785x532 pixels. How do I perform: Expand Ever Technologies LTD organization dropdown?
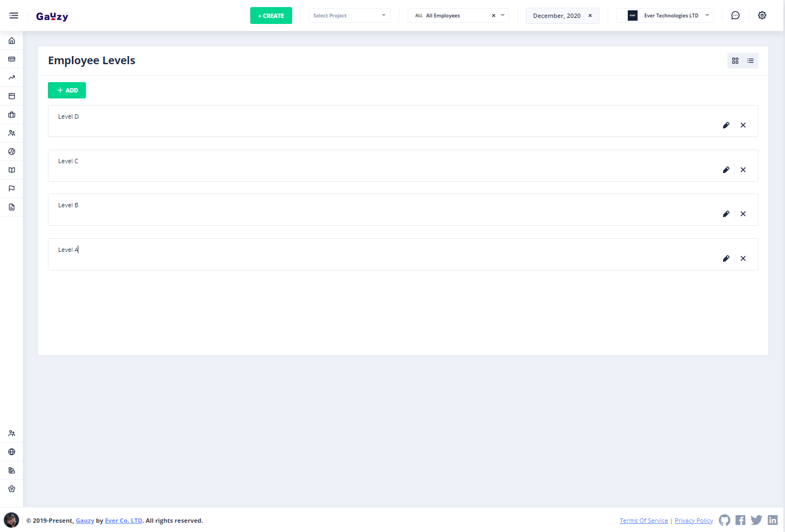pos(665,16)
